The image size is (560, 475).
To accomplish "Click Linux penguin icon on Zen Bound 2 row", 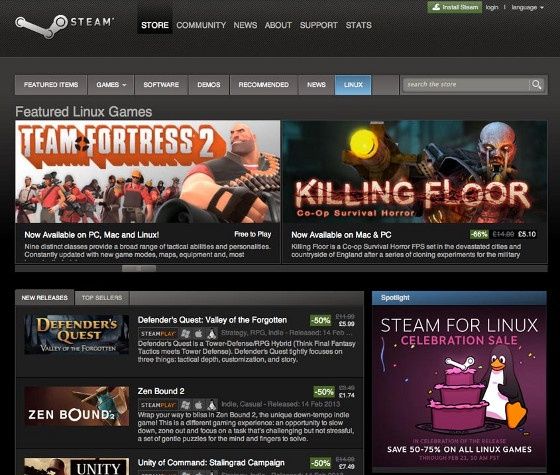I will (x=212, y=405).
